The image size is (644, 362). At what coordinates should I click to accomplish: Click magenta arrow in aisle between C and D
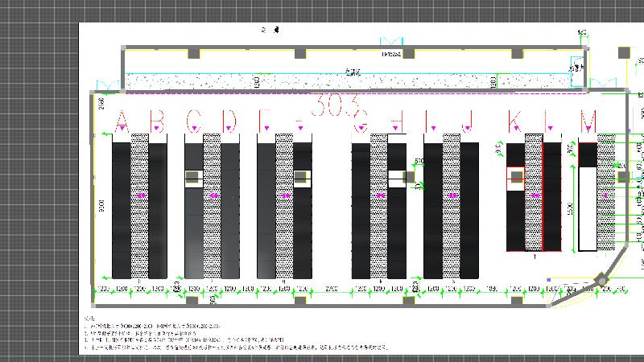213,195
